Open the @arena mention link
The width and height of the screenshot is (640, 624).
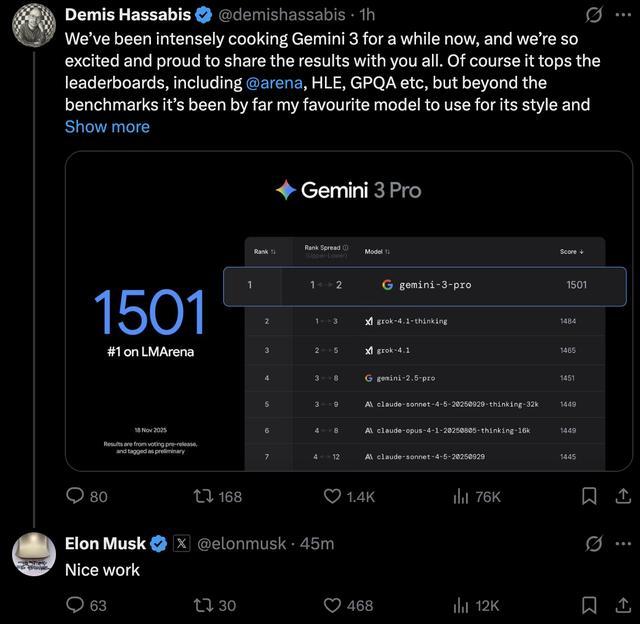273,82
